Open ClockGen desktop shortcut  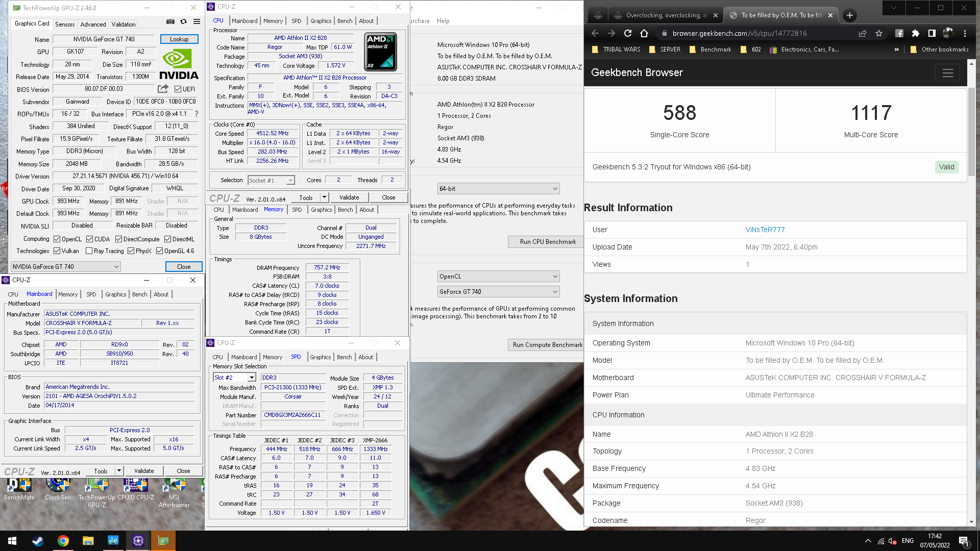[x=58, y=490]
